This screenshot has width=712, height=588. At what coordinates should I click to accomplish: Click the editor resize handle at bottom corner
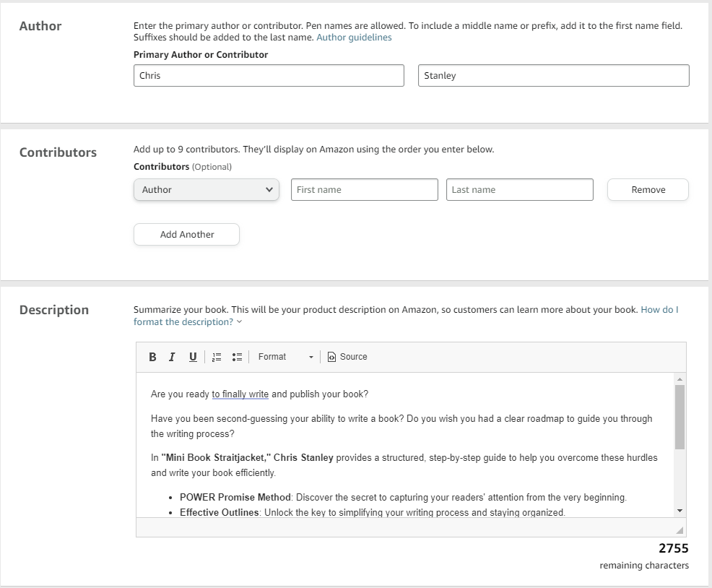[680, 529]
